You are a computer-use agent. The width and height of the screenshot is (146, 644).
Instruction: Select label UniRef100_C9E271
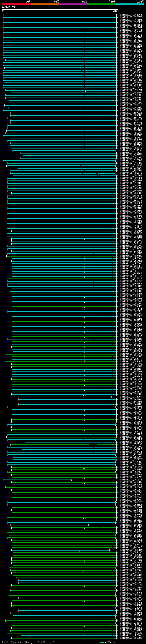131,585
